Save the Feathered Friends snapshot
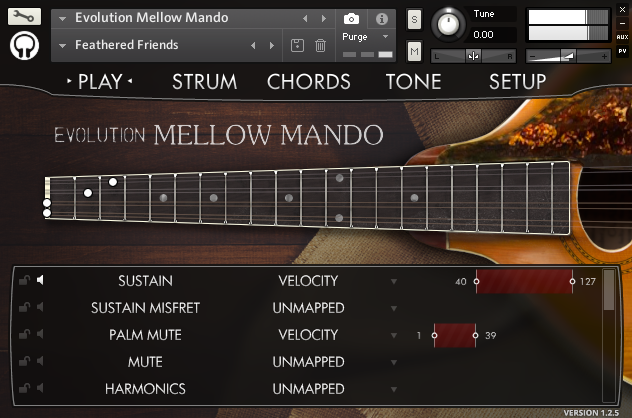Screen dimensions: 632x418 pyautogui.click(x=298, y=45)
